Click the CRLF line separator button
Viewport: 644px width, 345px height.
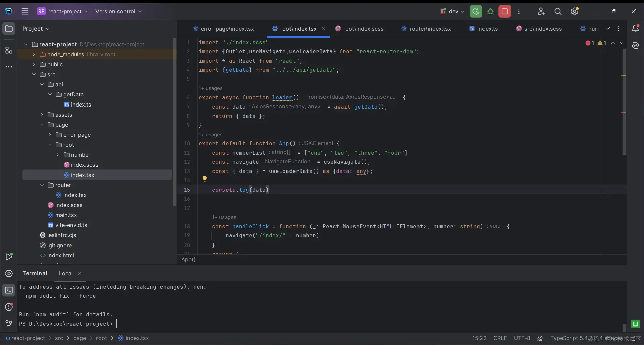point(500,338)
